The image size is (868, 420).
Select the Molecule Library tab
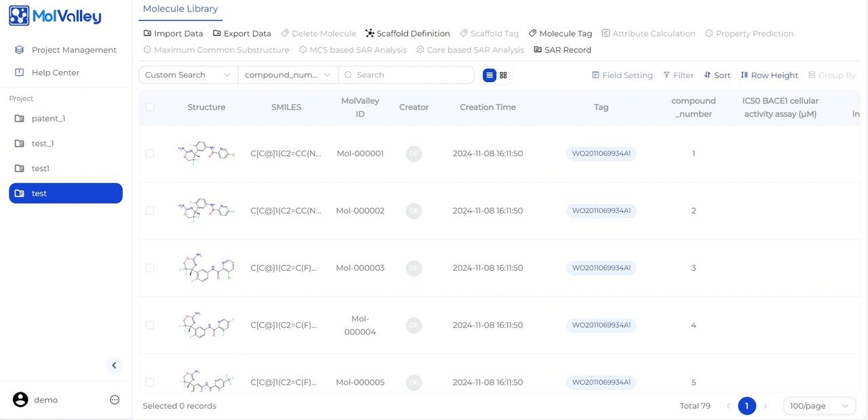coord(180,9)
